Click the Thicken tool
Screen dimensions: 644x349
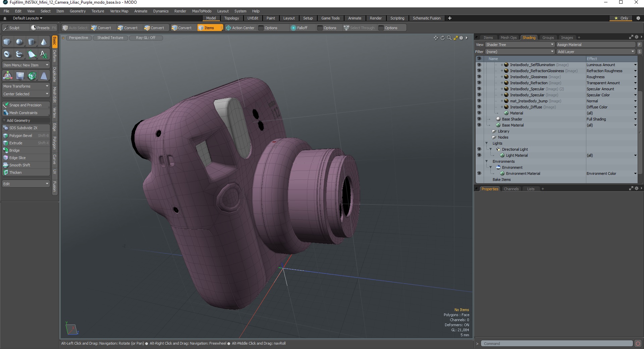(x=26, y=172)
